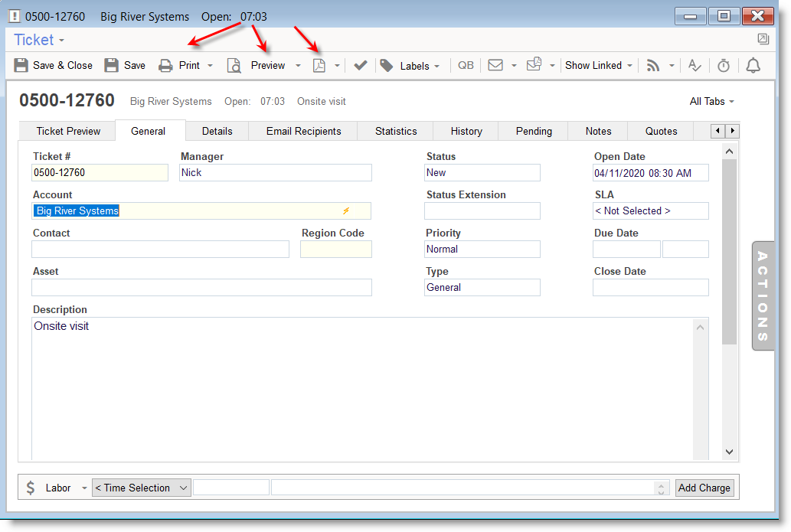Click the Contact input field

tap(160, 249)
